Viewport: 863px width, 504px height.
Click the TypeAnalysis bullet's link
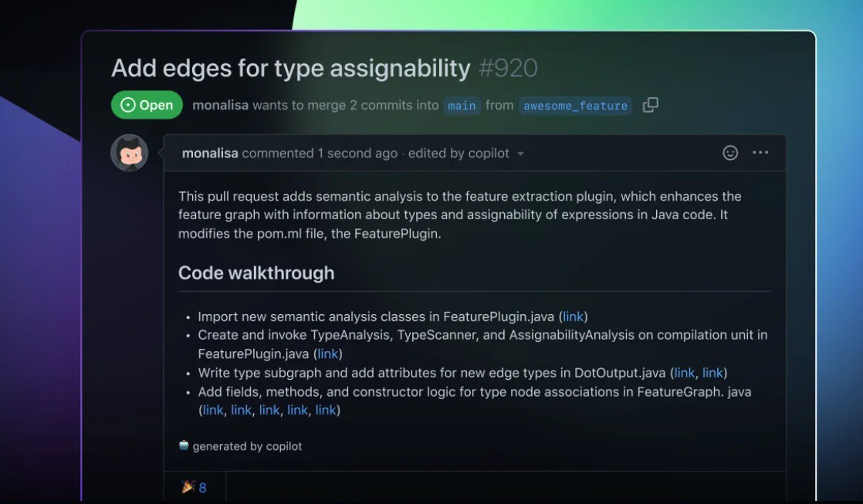point(328,353)
